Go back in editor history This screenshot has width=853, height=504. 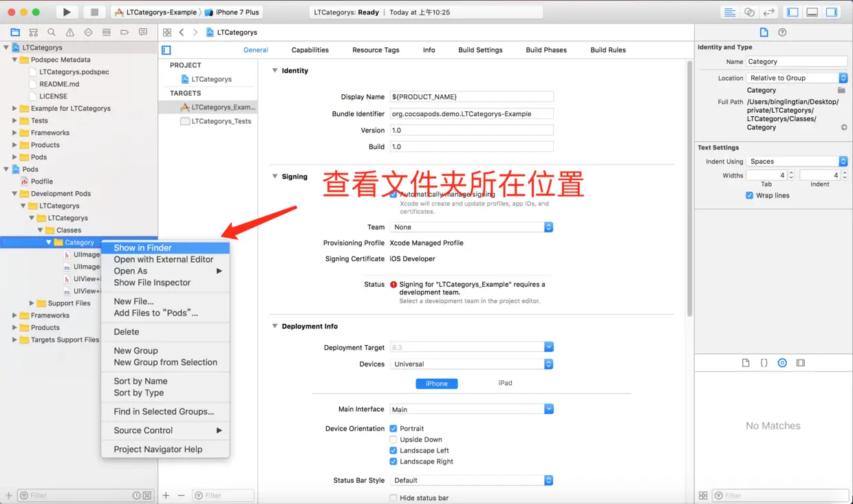click(x=182, y=32)
